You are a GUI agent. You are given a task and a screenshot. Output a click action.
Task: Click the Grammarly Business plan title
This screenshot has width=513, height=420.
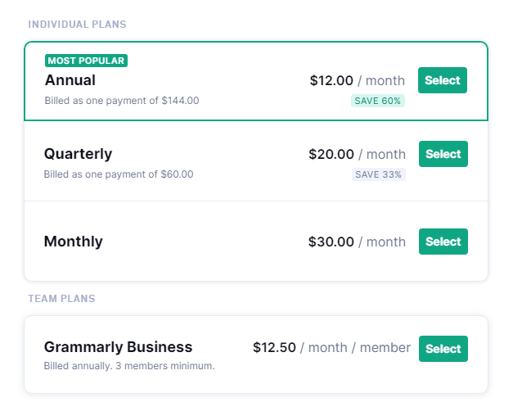[x=118, y=347]
